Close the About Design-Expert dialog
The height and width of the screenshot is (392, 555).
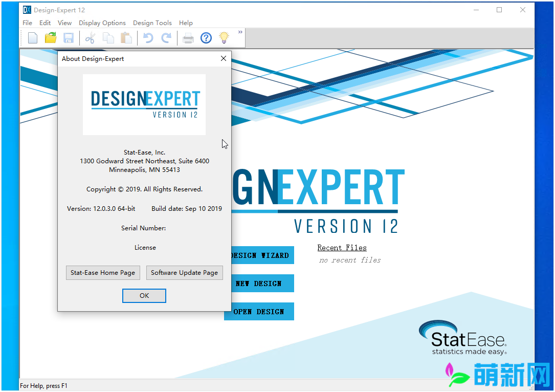point(223,58)
